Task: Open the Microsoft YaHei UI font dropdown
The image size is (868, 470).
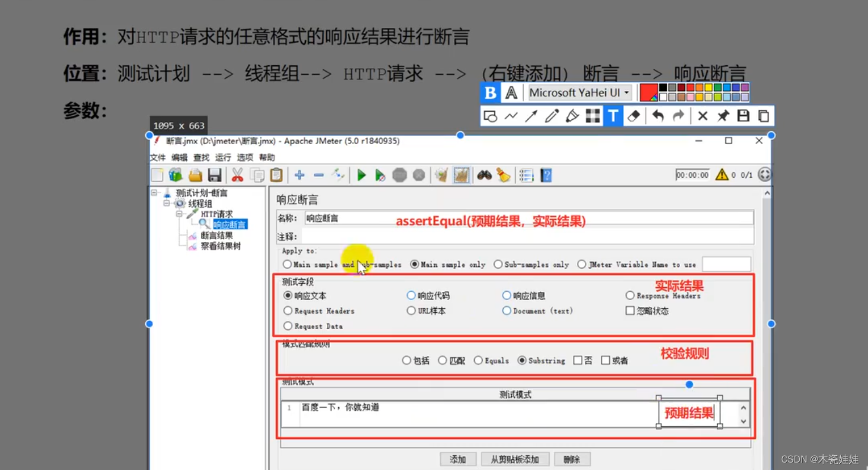Action: click(x=579, y=92)
